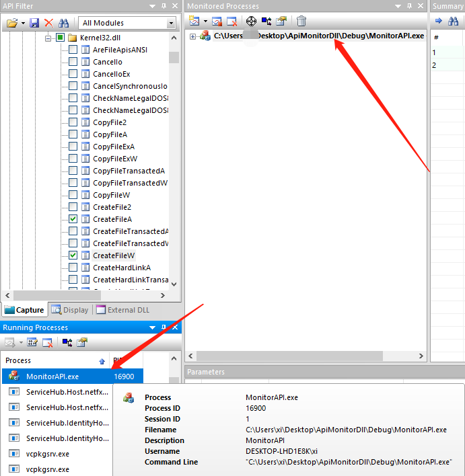Switch to the Capture tab
The width and height of the screenshot is (465, 476).
(24, 310)
